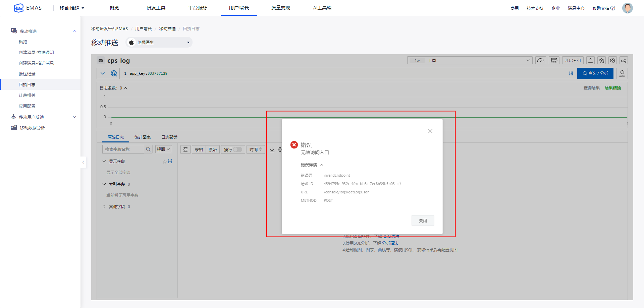The image size is (644, 308).
Task: Switch to 研发工具 top tab
Action: pos(156,8)
